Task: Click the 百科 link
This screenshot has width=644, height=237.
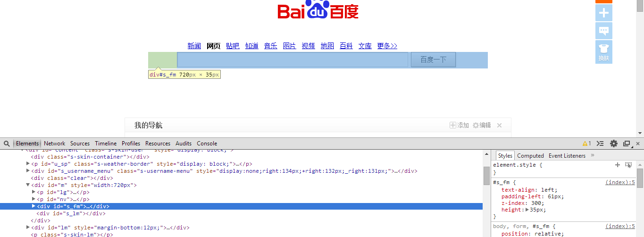Action: tap(346, 46)
